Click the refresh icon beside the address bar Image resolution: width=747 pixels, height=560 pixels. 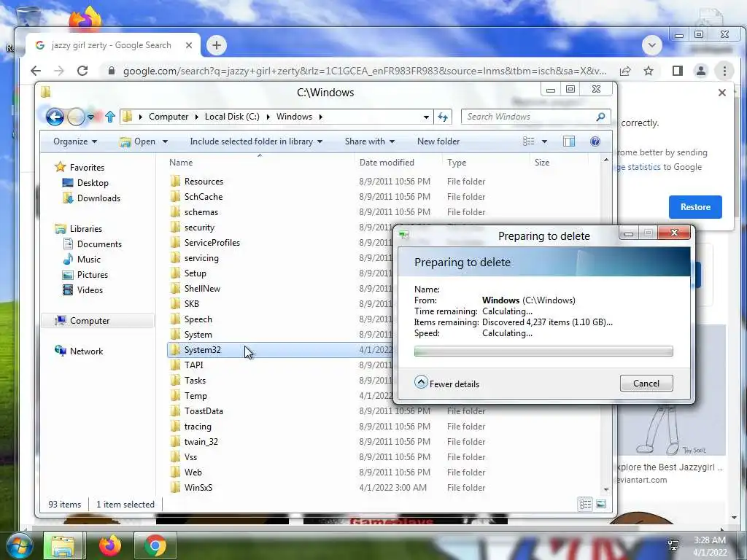[x=443, y=117]
